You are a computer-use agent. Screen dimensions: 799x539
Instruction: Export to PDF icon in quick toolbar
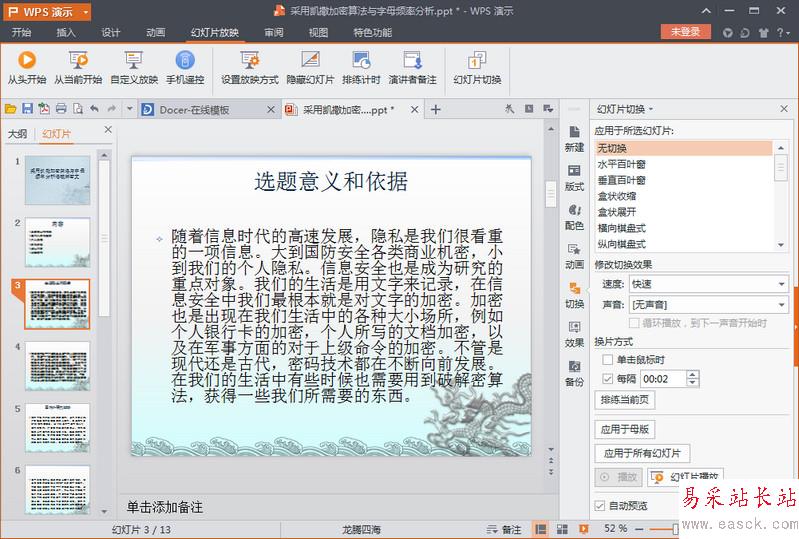pos(44,109)
